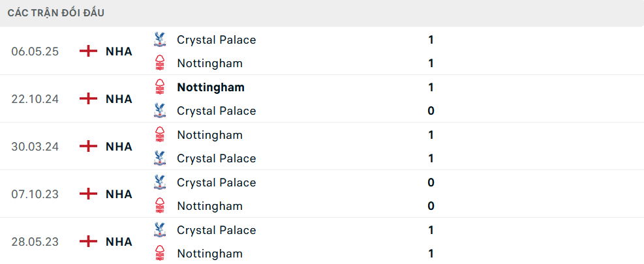Click Crystal Palace crest in 06.05.25 match
644x264 pixels.
[159, 40]
